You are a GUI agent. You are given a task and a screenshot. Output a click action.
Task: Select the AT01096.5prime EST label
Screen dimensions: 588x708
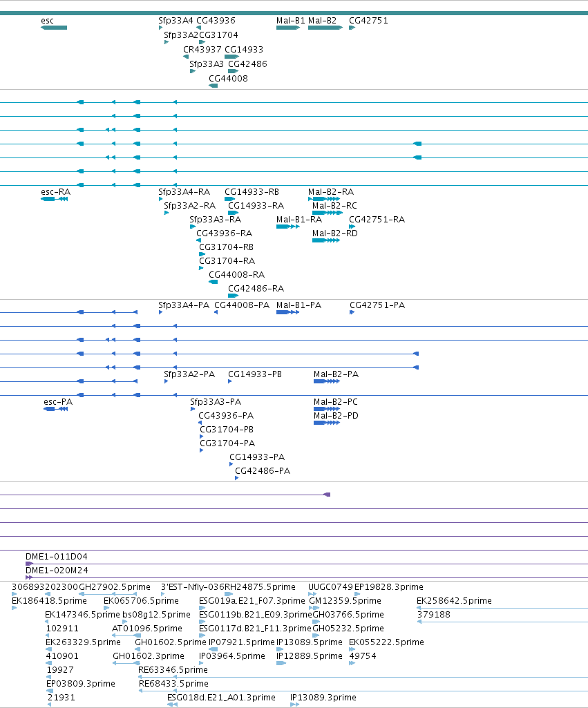[x=147, y=629]
